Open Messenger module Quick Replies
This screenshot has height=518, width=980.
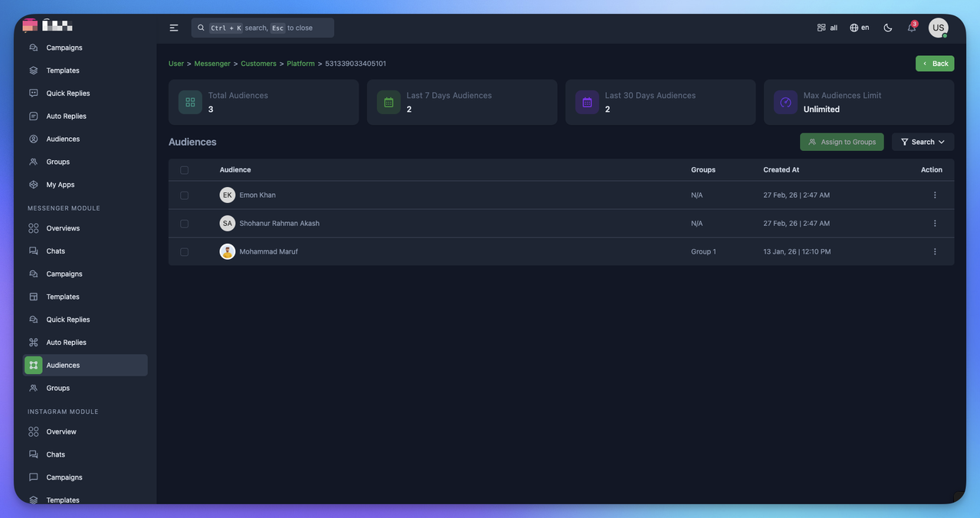[x=86, y=320]
